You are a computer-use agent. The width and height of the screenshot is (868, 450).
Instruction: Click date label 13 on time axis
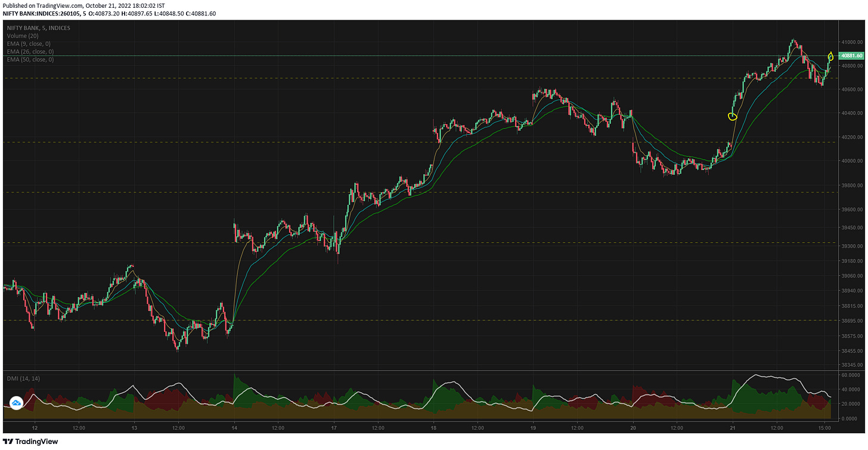click(x=134, y=428)
